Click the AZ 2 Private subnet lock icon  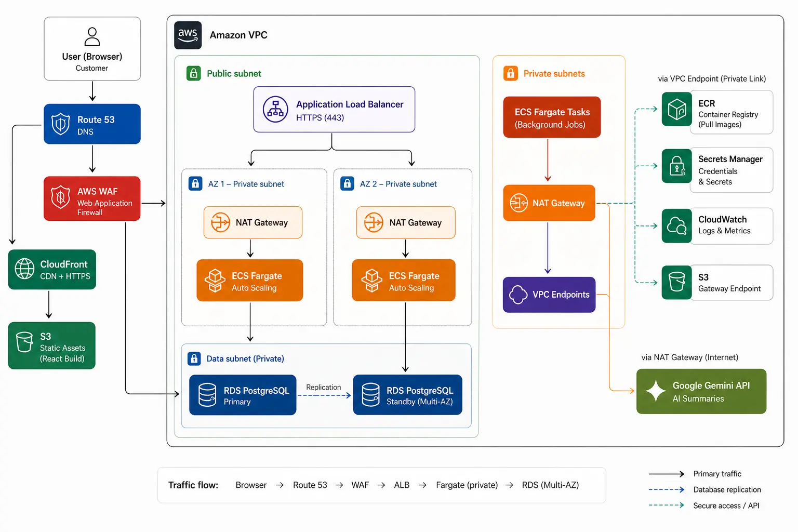tap(347, 183)
